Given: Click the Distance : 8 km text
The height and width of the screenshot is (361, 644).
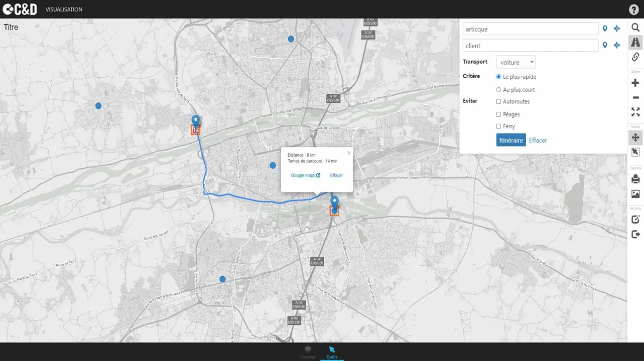Looking at the screenshot, I should (302, 155).
